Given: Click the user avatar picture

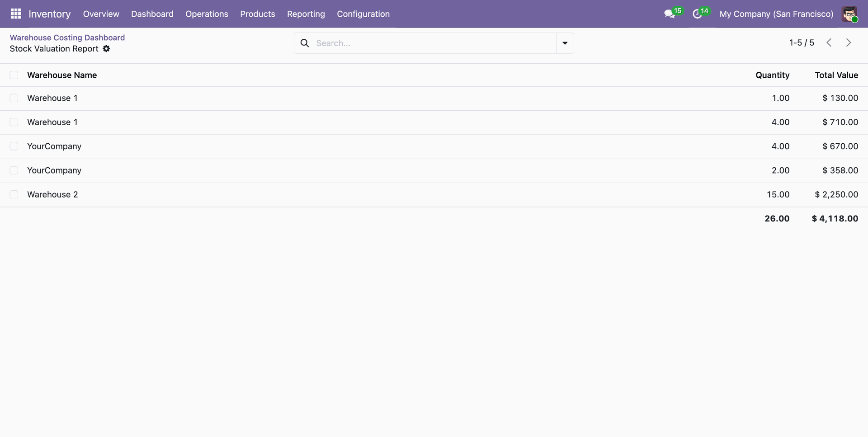Looking at the screenshot, I should coord(849,14).
